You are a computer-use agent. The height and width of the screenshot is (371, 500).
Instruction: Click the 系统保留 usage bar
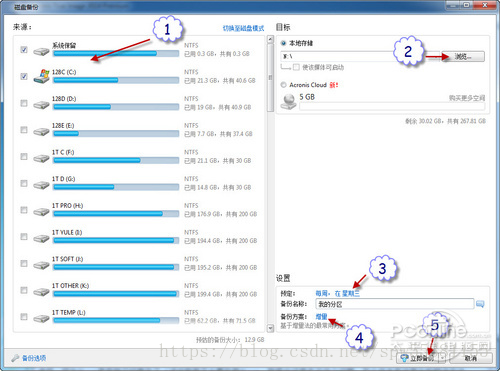click(116, 53)
